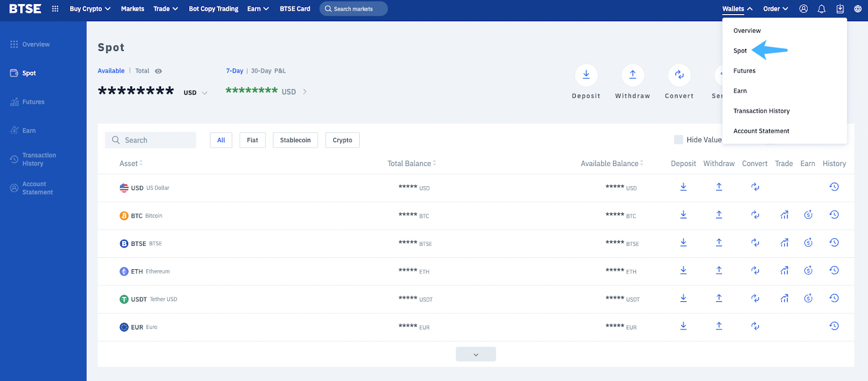Open Futures in left sidebar
Screen dimensions: 868x381
[27, 102]
